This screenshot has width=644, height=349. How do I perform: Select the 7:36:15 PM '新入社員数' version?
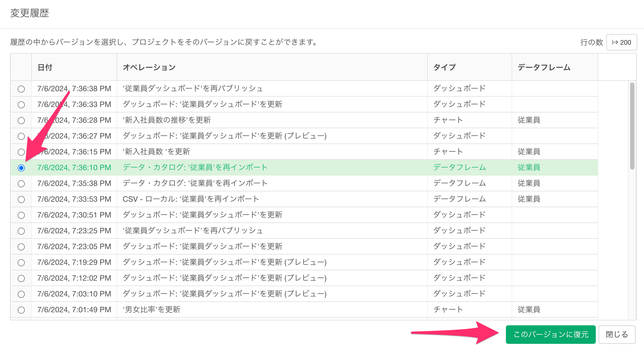coord(21,152)
